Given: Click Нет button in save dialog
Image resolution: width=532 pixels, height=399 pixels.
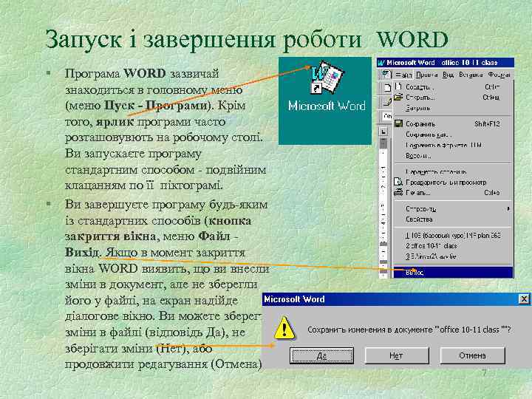Looking at the screenshot, I should [396, 355].
